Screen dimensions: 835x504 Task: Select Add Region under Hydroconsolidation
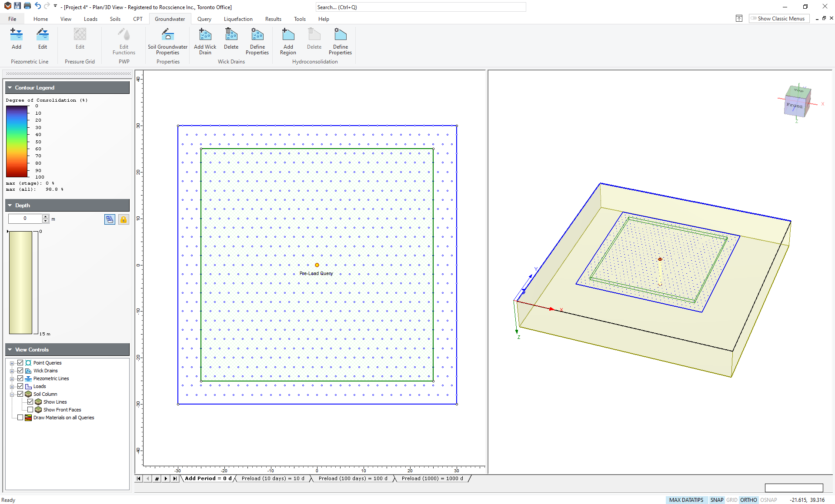(287, 41)
